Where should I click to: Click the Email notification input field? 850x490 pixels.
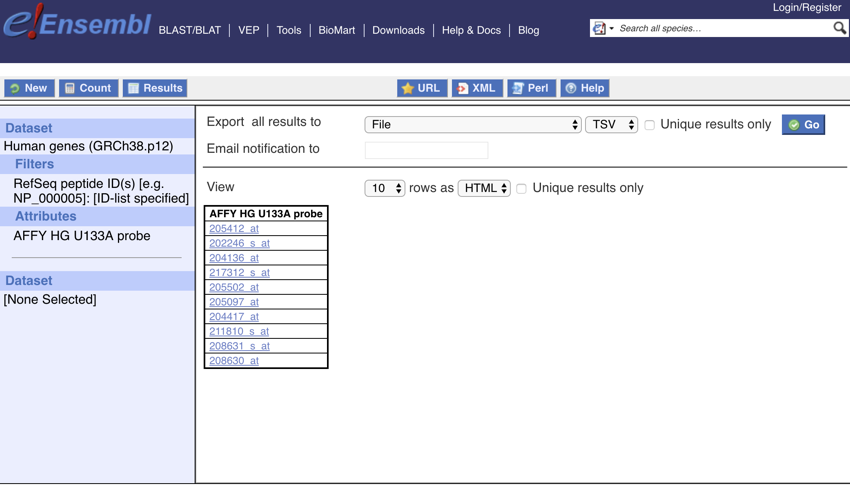(426, 150)
